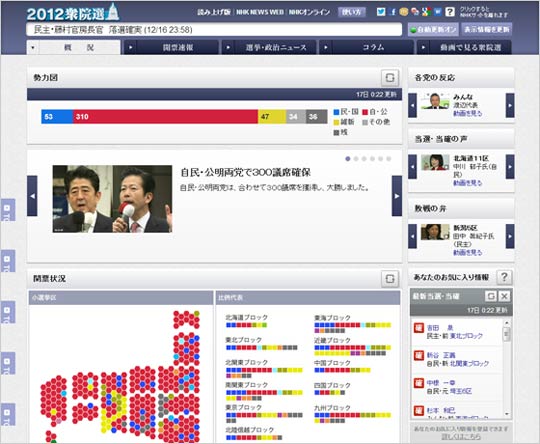Select the 小選挙区 header tab
Image resolution: width=540 pixels, height=444 pixels.
pyautogui.click(x=121, y=298)
